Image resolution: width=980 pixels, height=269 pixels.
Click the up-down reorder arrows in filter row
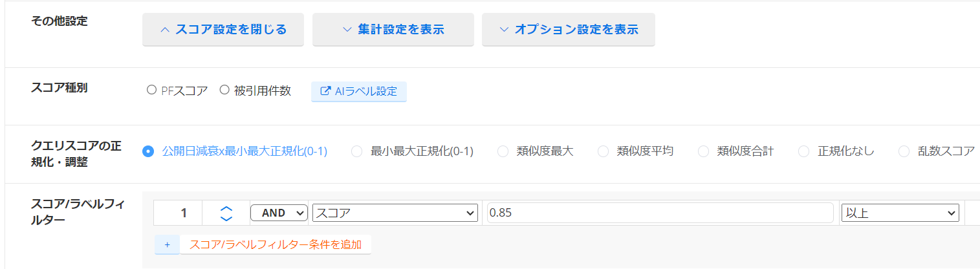226,213
